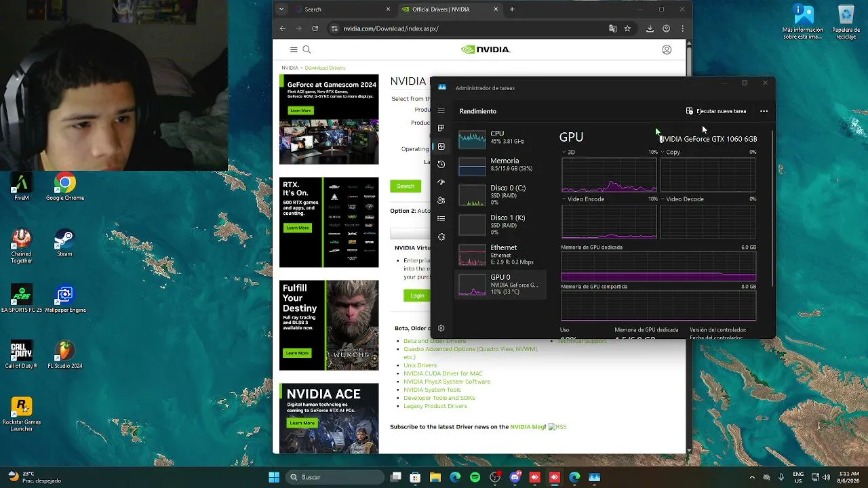This screenshot has width=868, height=488.
Task: Open Task Manager more options menu
Action: click(x=764, y=111)
